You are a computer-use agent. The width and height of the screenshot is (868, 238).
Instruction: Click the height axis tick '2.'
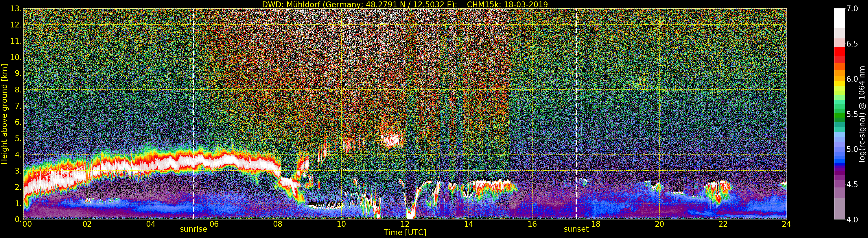[18, 187]
